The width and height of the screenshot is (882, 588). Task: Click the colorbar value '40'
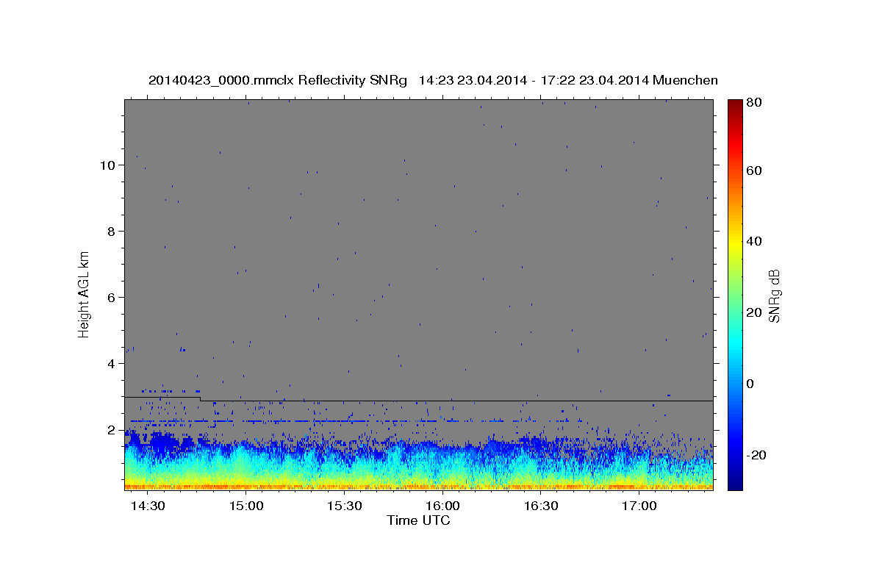[754, 241]
